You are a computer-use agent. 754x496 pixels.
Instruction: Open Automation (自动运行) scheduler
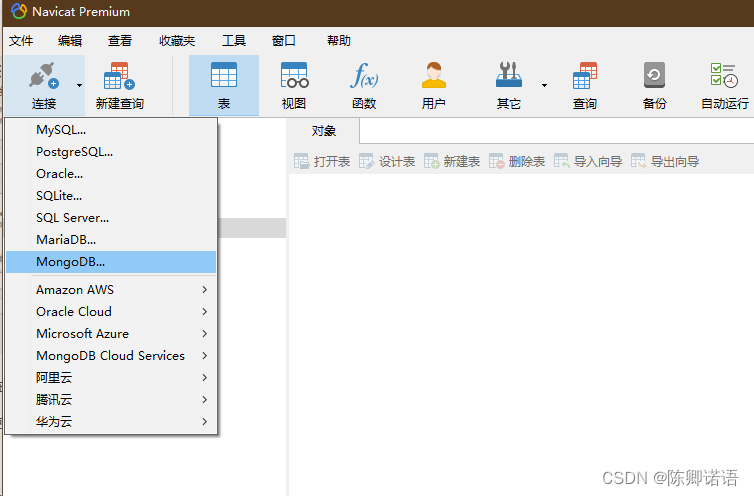point(725,86)
